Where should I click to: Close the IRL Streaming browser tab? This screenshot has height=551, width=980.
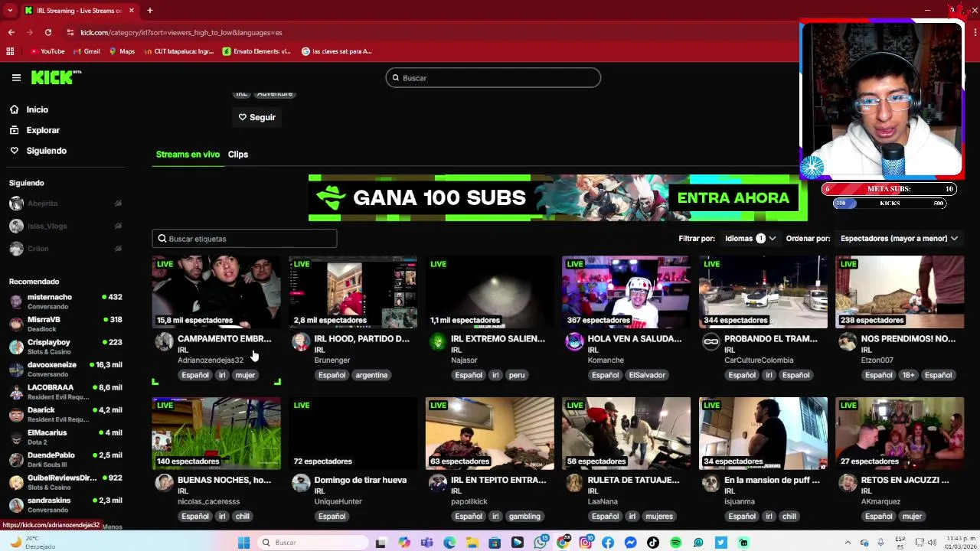[x=132, y=11]
